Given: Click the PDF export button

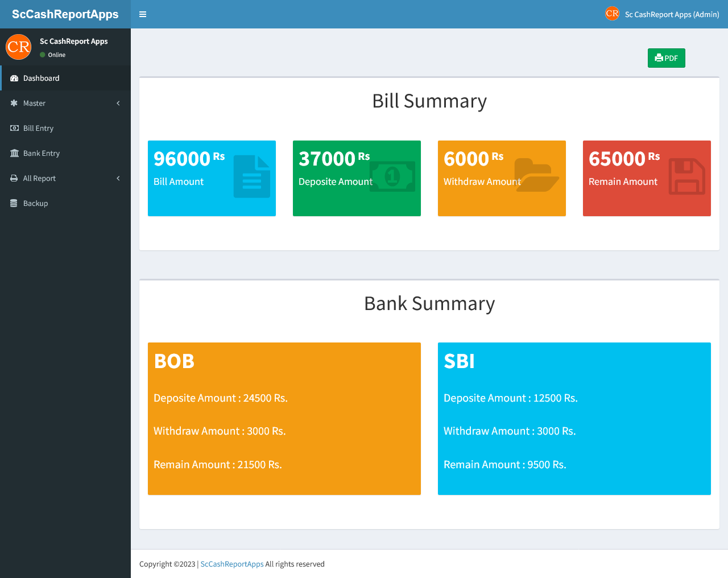Looking at the screenshot, I should [666, 58].
